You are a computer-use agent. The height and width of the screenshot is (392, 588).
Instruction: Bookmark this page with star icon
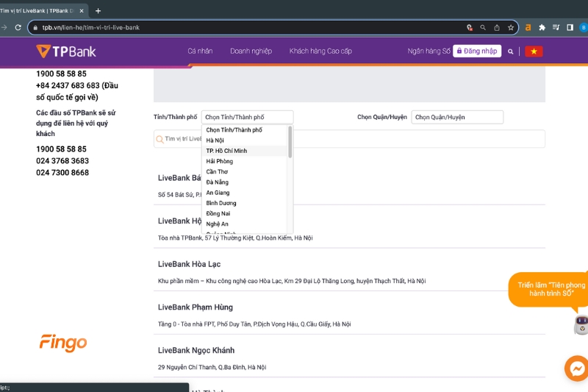511,27
